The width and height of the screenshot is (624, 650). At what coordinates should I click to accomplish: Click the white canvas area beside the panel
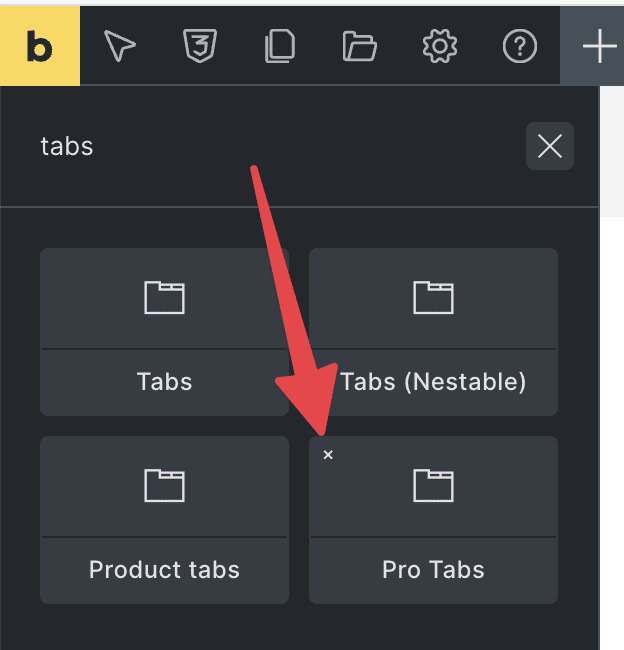[611, 400]
